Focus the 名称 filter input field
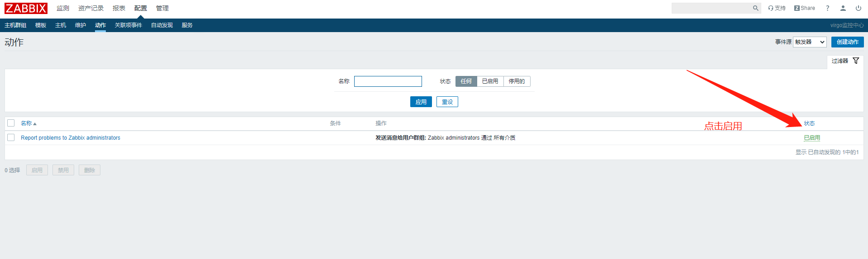Image resolution: width=868 pixels, height=259 pixels. tap(388, 81)
